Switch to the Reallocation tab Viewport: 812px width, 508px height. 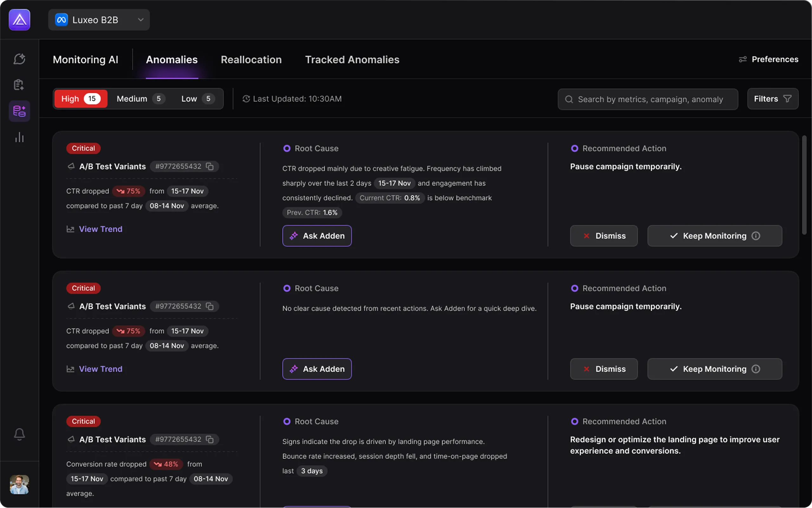pyautogui.click(x=251, y=60)
